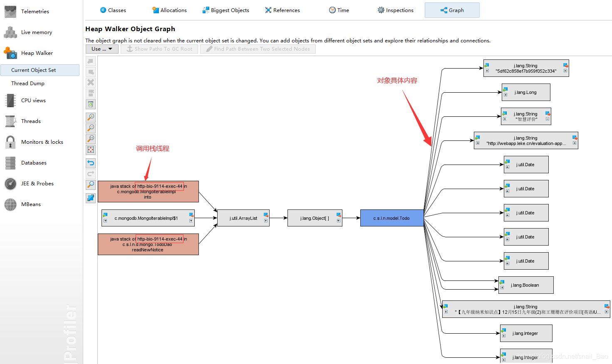The height and width of the screenshot is (364, 612).
Task: Collapse right expander on "智慧评价" String node
Action: click(x=548, y=119)
